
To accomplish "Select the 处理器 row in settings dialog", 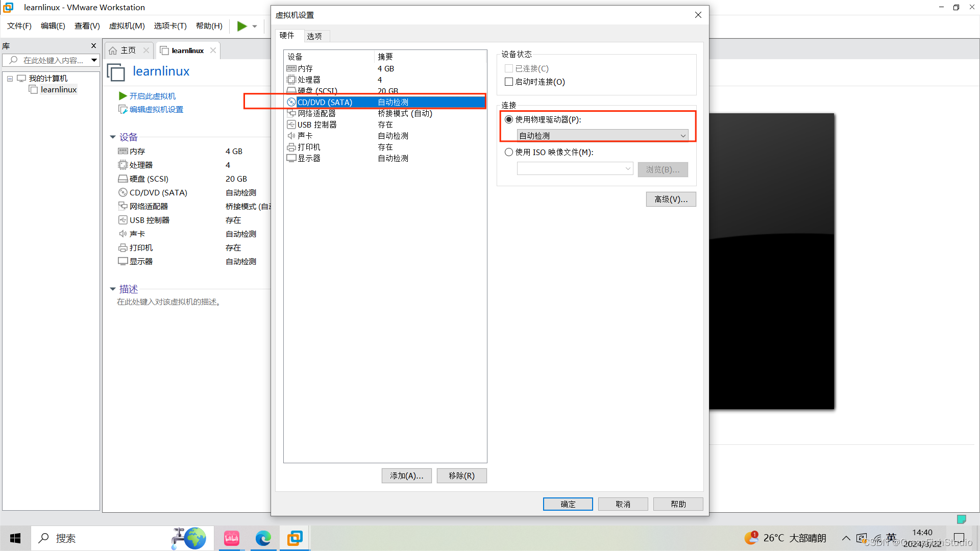I will (385, 80).
